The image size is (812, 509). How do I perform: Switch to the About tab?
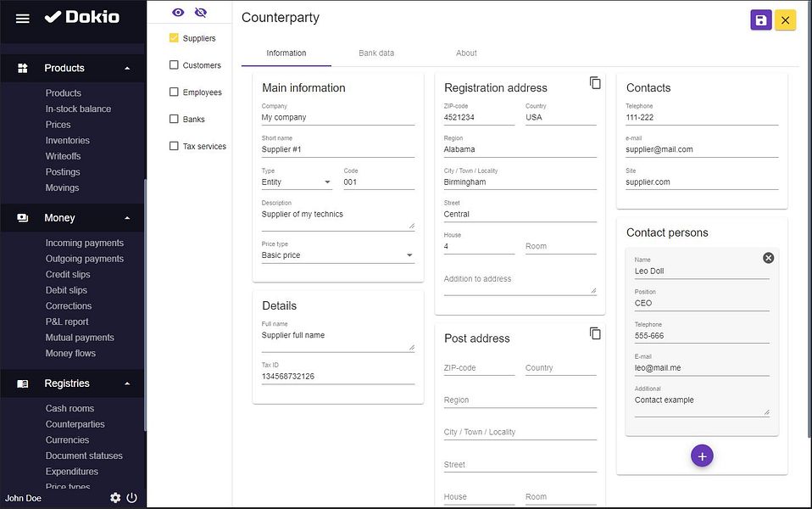(466, 53)
